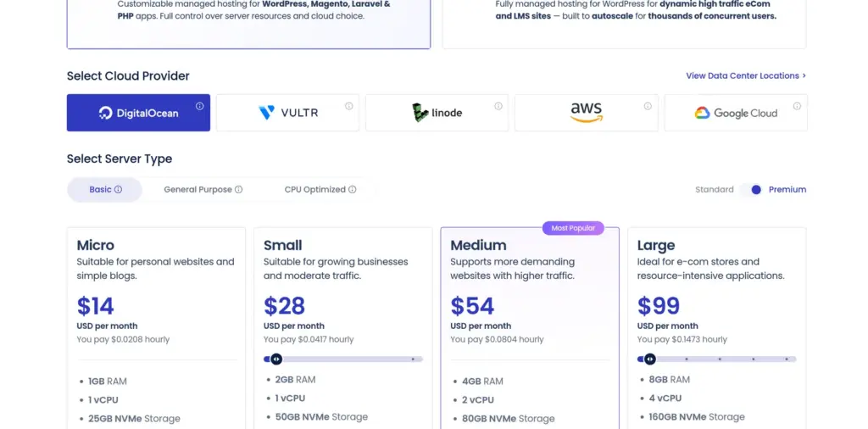Viewport: 868px width, 429px height.
Task: Click the 4GB RAM spec line
Action: click(482, 382)
